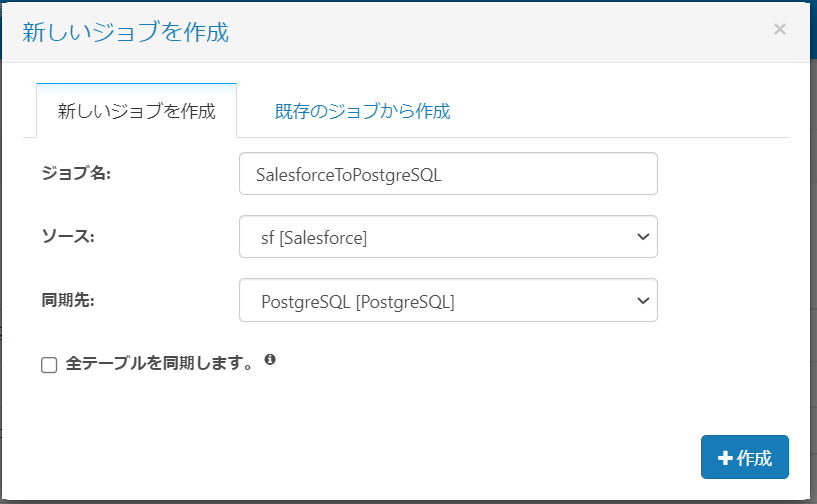
Task: Click the dialog title 新しいジョブを作成
Action: pyautogui.click(x=126, y=32)
